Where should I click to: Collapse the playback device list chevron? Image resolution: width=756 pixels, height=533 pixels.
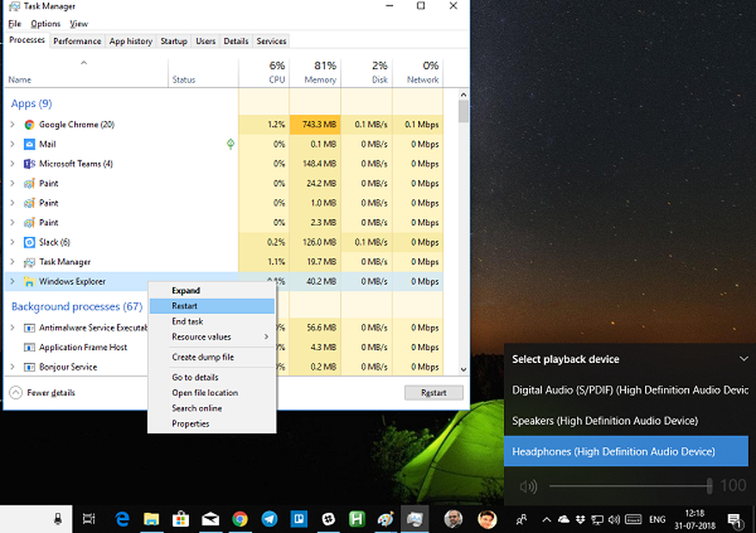[x=743, y=359]
